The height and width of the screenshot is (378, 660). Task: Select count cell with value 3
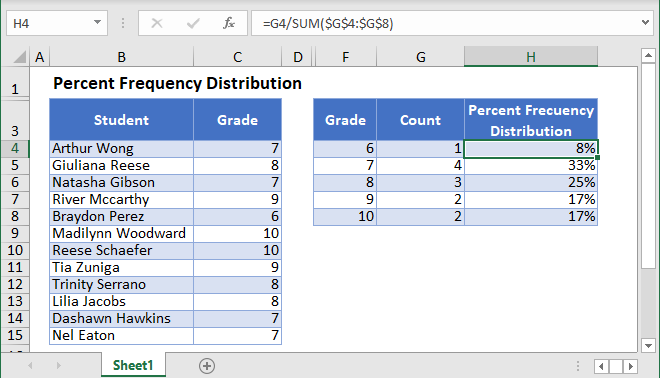point(420,182)
